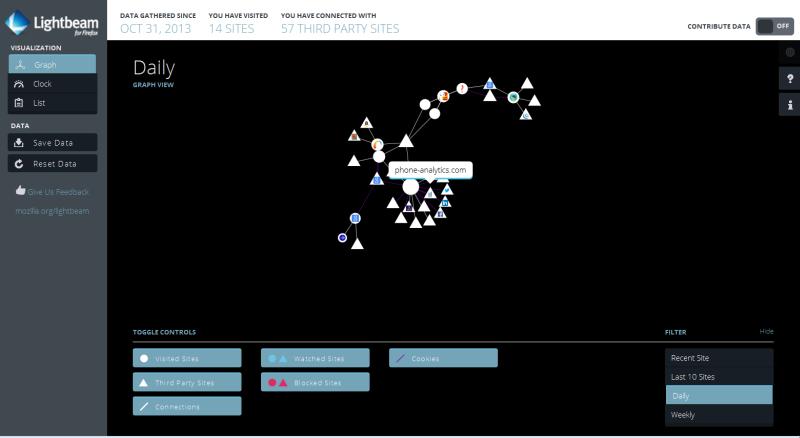This screenshot has height=438, width=800.
Task: Open the mozilla.org/lightbeam link
Action: [x=53, y=211]
